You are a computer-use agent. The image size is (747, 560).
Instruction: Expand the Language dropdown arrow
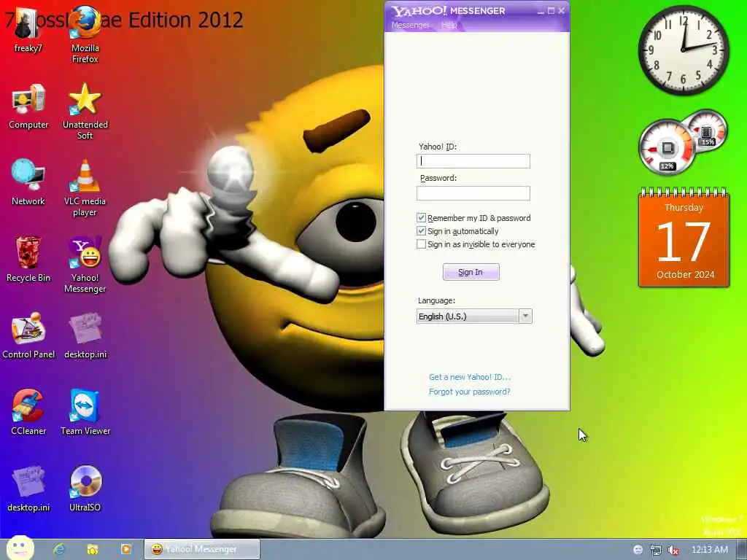pyautogui.click(x=525, y=316)
